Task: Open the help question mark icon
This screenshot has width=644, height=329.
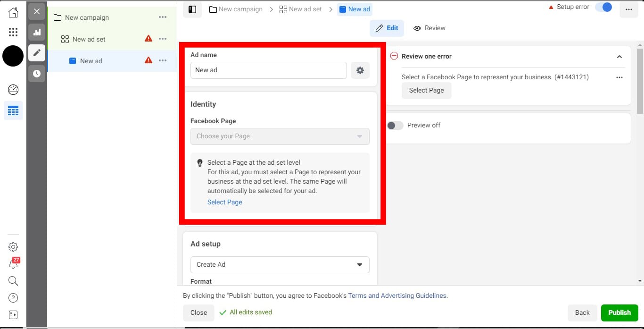Action: 13,298
